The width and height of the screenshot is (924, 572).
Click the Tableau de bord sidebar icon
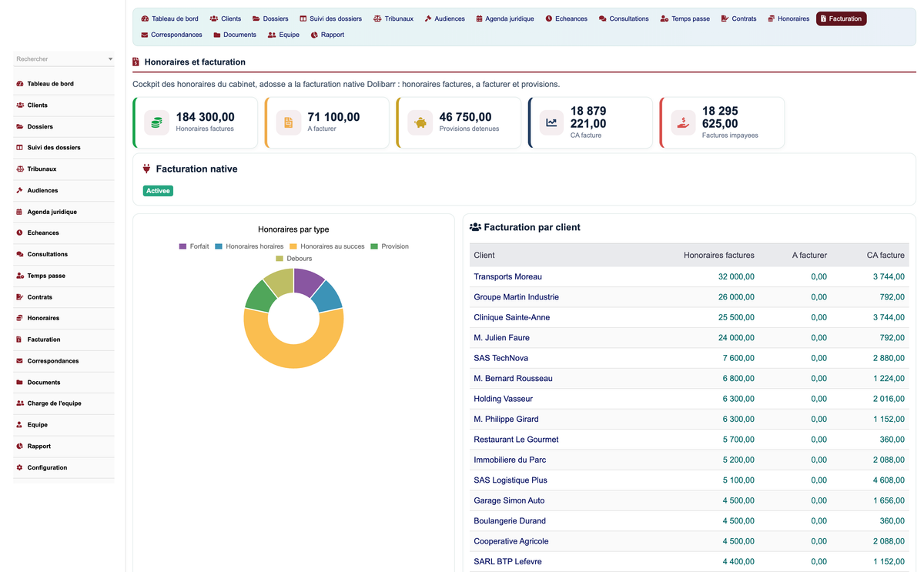point(20,84)
